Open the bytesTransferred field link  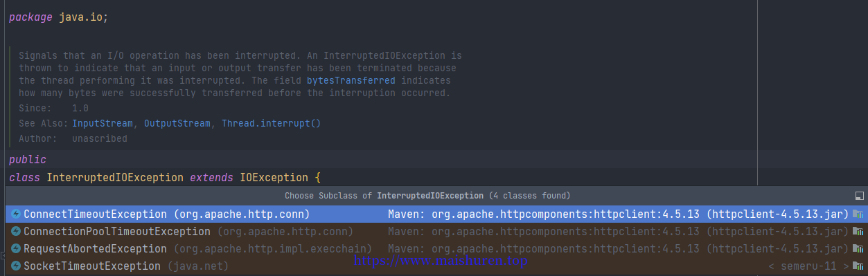[x=351, y=80]
